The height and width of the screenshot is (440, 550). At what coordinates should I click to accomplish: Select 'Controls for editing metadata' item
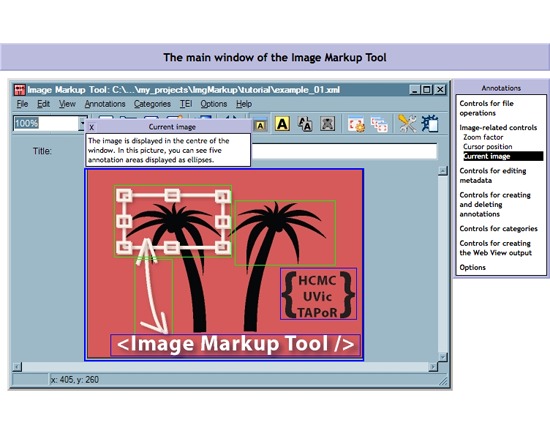click(x=493, y=175)
